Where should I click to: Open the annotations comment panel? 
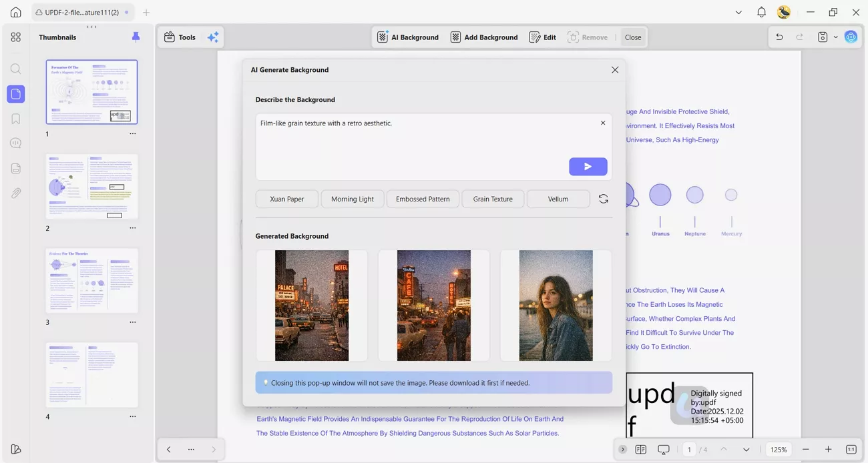15,143
